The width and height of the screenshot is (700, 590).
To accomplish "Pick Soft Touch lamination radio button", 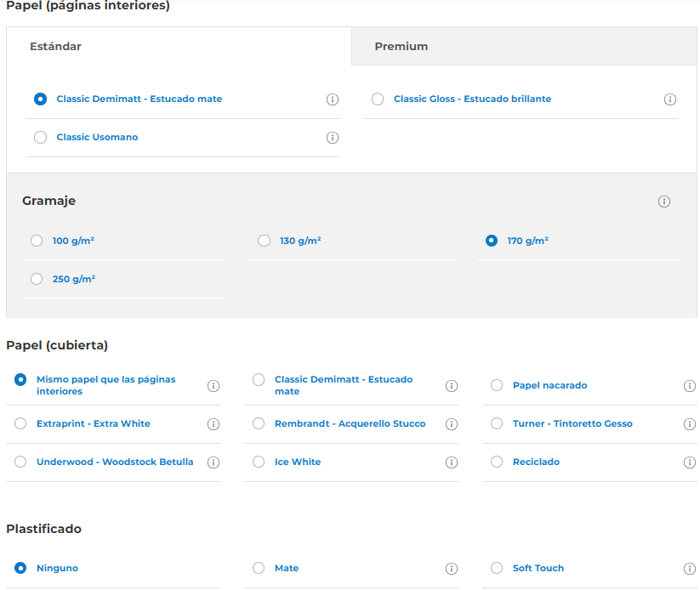I will pos(497,568).
